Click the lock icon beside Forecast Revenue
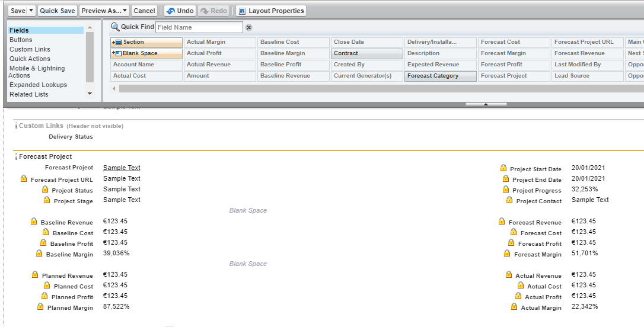 click(502, 221)
